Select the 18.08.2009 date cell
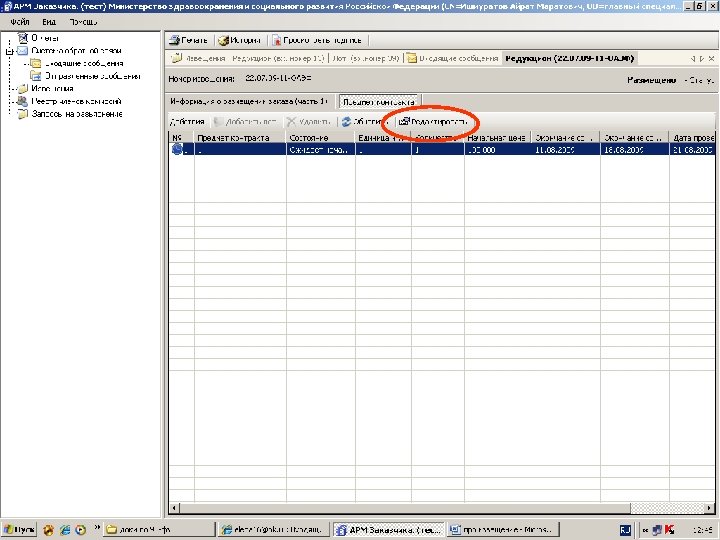The width and height of the screenshot is (720, 540). click(635, 149)
